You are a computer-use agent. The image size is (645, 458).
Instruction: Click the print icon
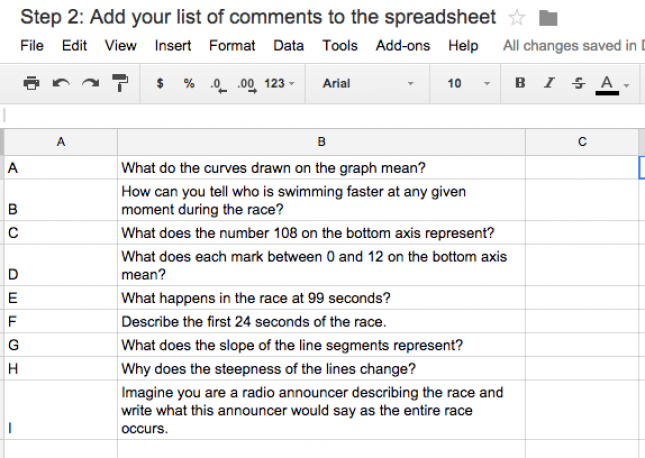tap(31, 84)
